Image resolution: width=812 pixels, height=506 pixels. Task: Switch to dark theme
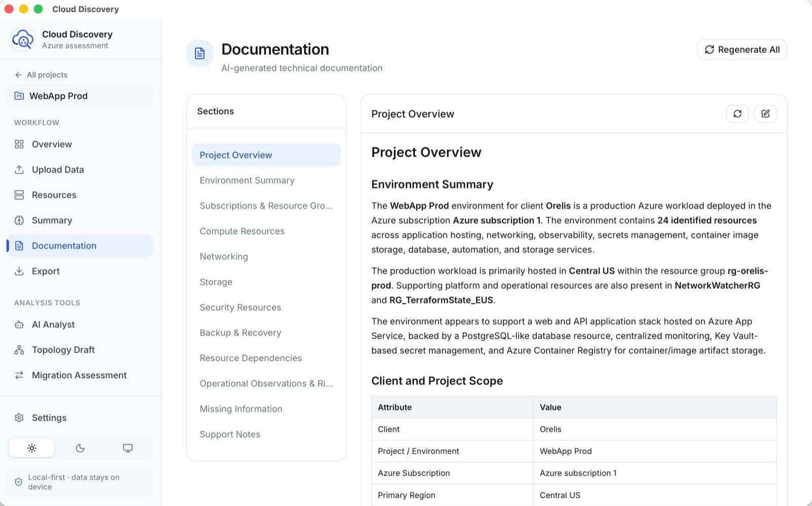(80, 448)
